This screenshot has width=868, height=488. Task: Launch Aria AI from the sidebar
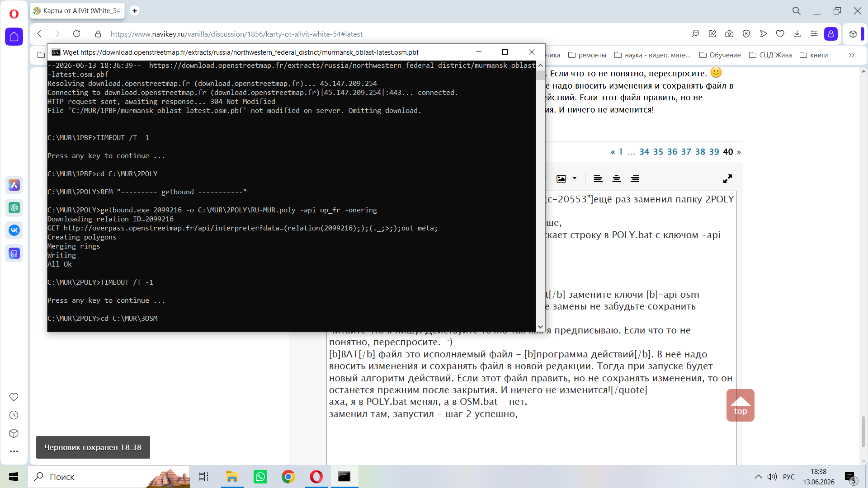tap(14, 185)
